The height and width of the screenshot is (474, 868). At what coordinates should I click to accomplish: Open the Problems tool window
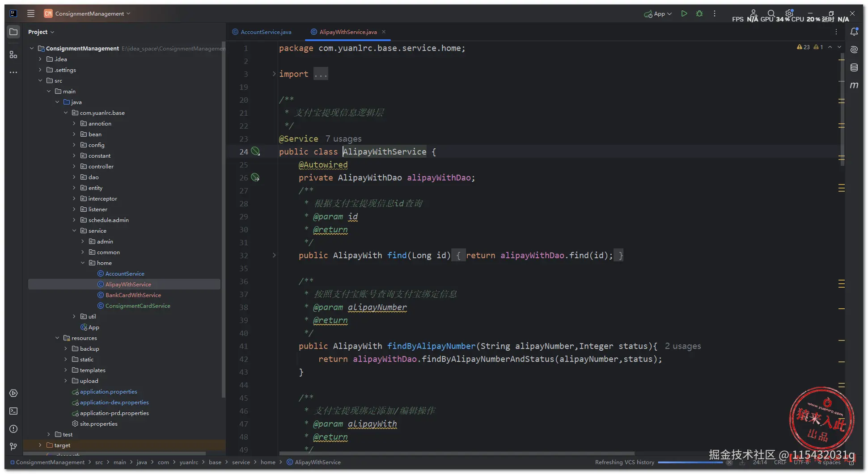tap(13, 429)
